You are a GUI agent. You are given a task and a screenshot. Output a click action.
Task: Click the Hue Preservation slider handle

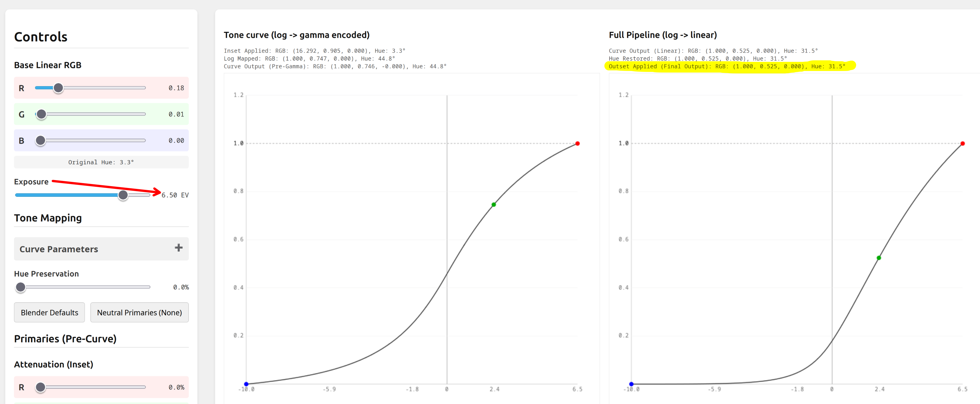pos(20,287)
